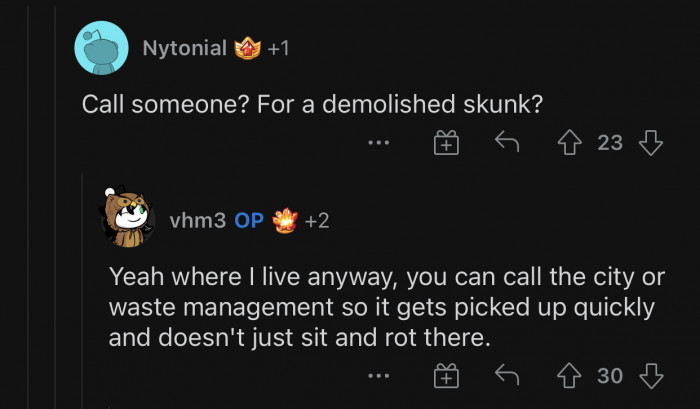Click the OP label next to vhm3
This screenshot has width=700, height=409.
(249, 220)
